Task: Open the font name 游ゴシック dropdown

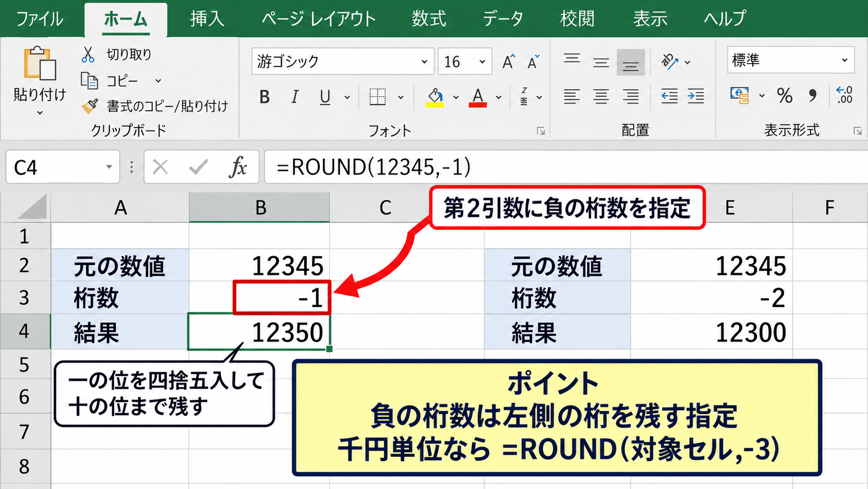Action: 424,62
